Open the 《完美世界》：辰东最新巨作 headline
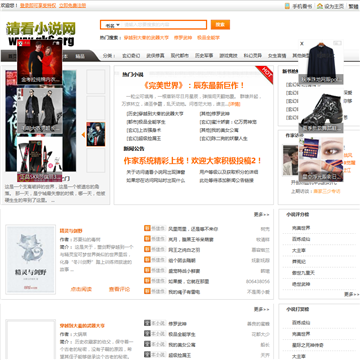The height and width of the screenshot is (360, 360). 193,86
